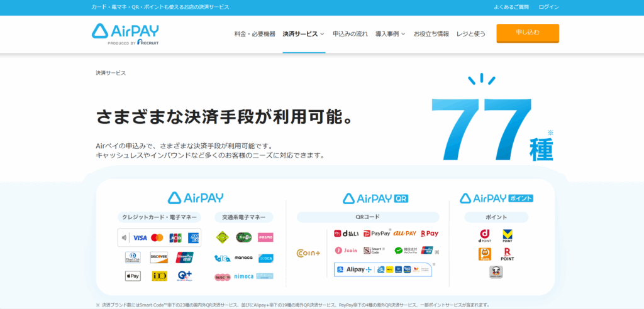
Task: Click the pink SUGOCA logo
Action: 222,277
